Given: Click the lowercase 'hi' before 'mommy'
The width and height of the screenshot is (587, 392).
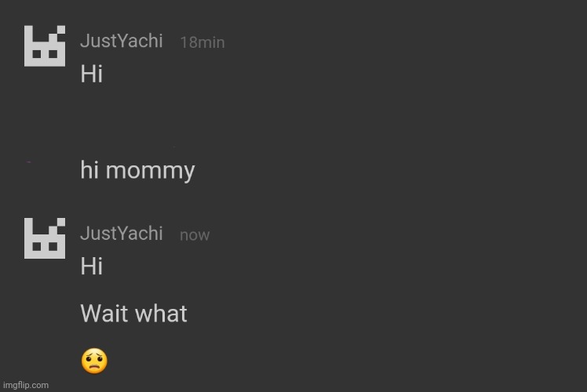Looking at the screenshot, I should pyautogui.click(x=89, y=170).
